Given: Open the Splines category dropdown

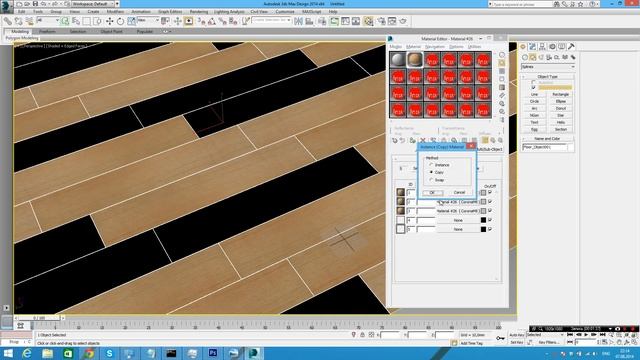Looking at the screenshot, I should point(548,67).
